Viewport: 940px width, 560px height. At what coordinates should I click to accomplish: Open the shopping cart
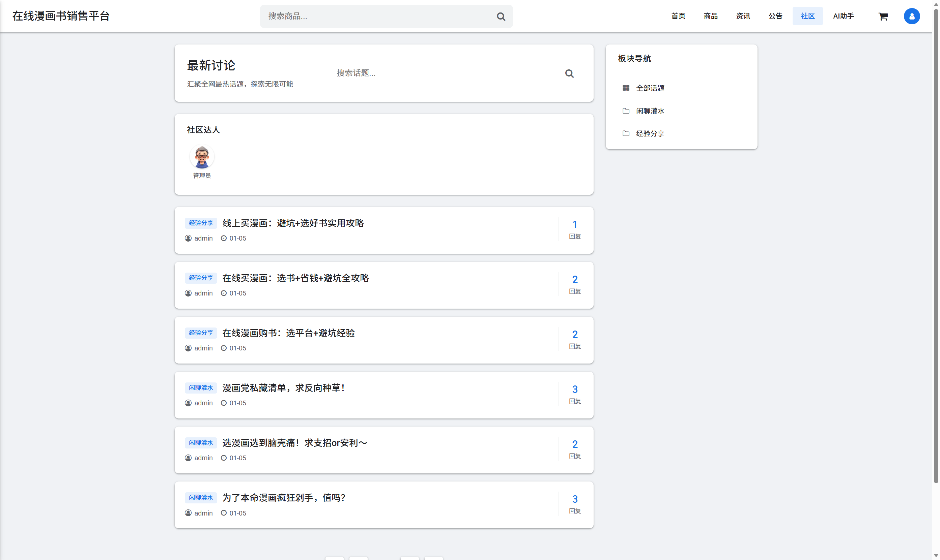pos(883,16)
